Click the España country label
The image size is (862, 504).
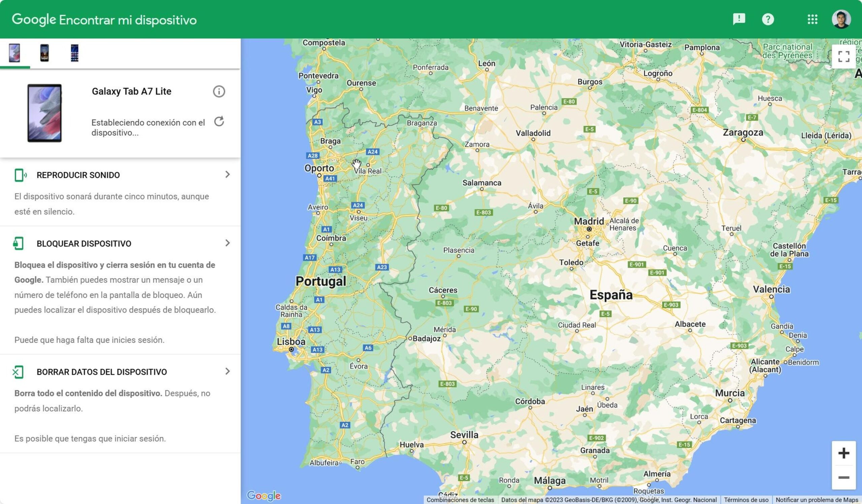[x=611, y=295]
